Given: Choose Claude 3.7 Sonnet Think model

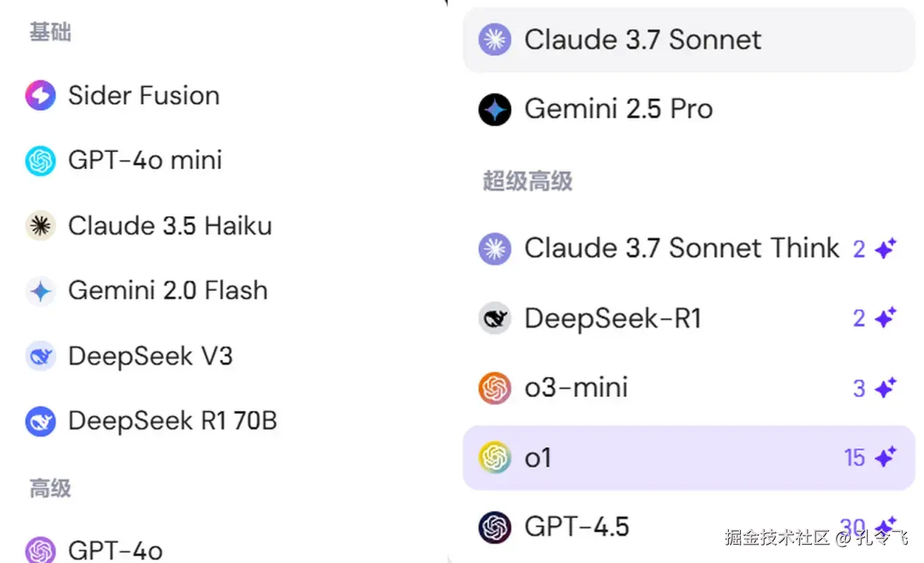Looking at the screenshot, I should point(681,248).
